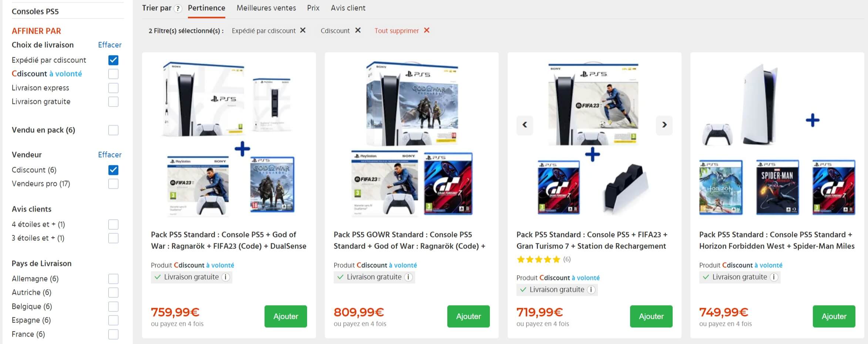Image resolution: width=868 pixels, height=344 pixels.
Task: Switch sorting to 'Avis client'
Action: click(x=348, y=8)
